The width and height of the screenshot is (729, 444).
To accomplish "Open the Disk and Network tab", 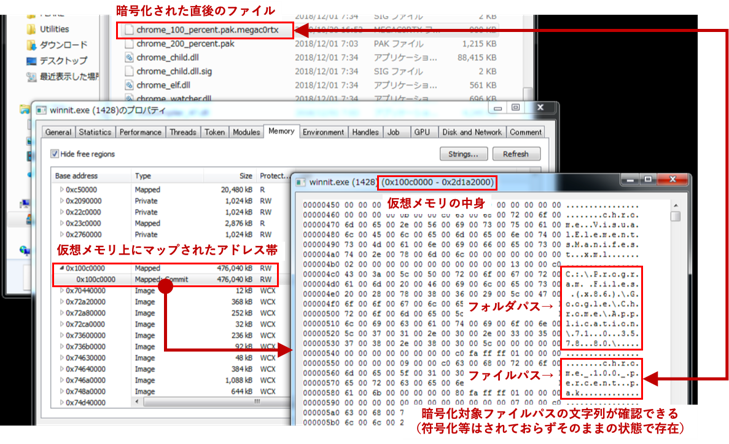I will point(472,133).
